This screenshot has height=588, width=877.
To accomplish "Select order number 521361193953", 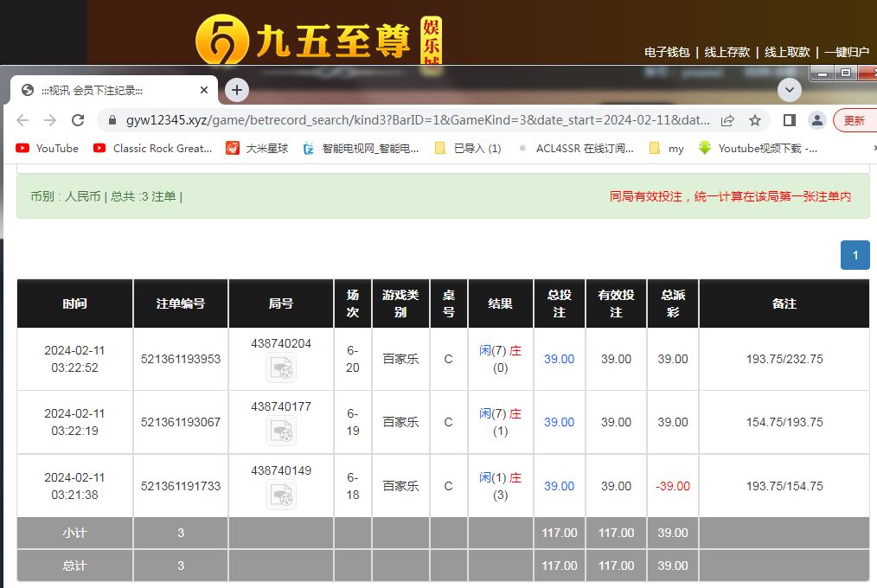I will pyautogui.click(x=181, y=359).
